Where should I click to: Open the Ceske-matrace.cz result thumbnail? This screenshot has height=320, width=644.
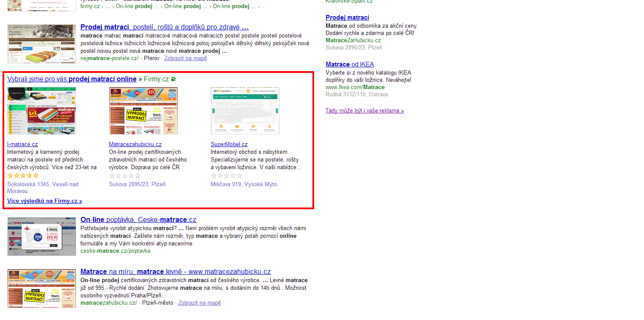(42, 236)
